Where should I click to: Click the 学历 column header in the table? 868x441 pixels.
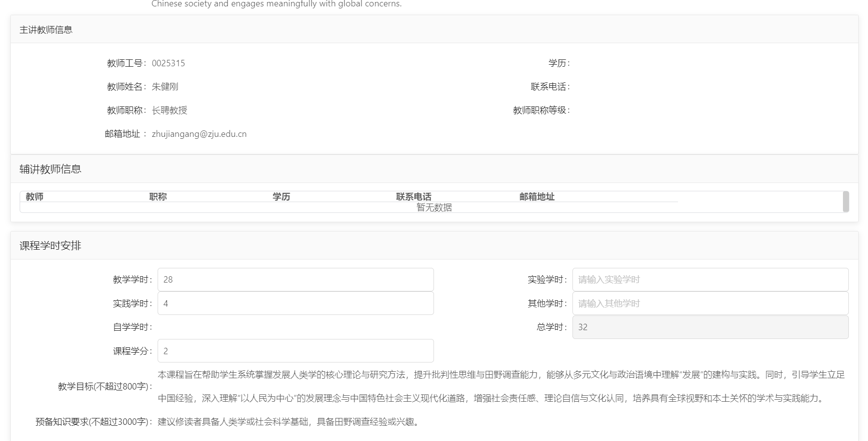click(281, 197)
